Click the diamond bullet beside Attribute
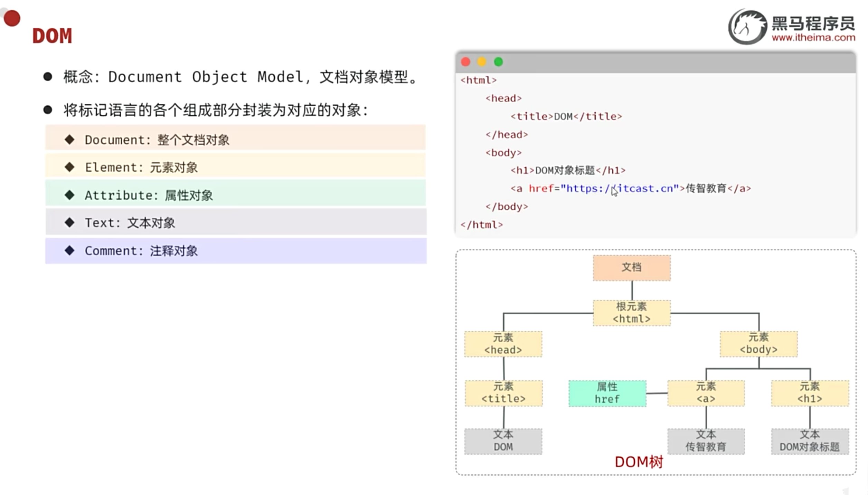The image size is (868, 495). (69, 195)
